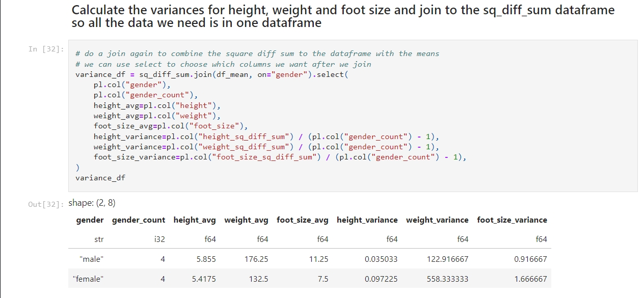The height and width of the screenshot is (298, 644).
Task: Click the i32 dtype under gender_count
Action: point(159,239)
